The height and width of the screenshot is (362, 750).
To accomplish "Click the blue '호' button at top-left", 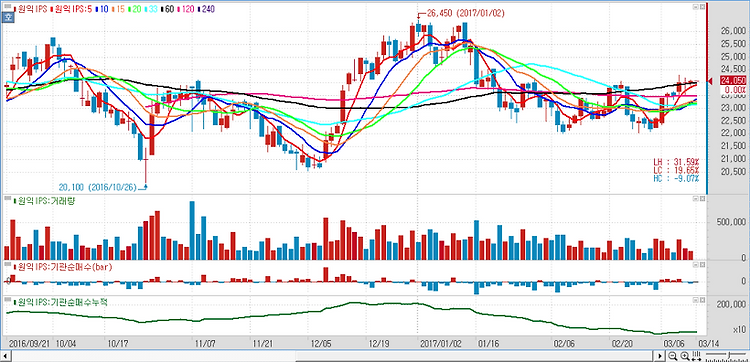I will coord(7,18).
